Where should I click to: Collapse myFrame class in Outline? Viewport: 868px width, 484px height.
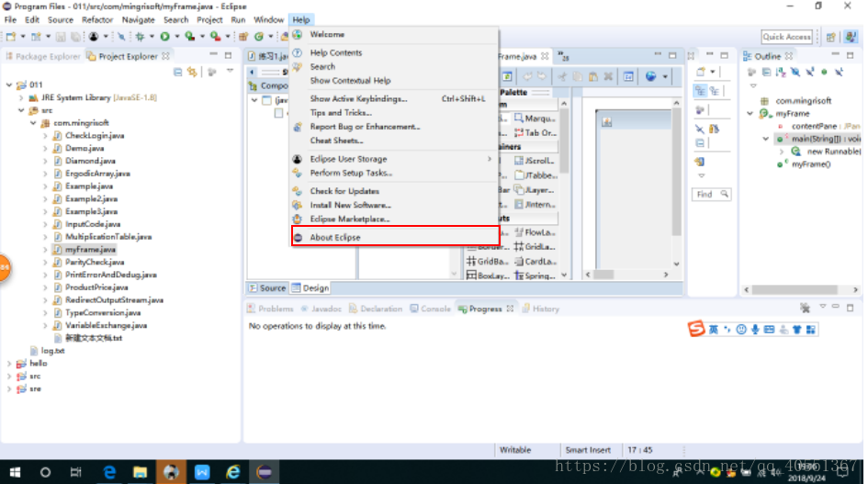750,114
